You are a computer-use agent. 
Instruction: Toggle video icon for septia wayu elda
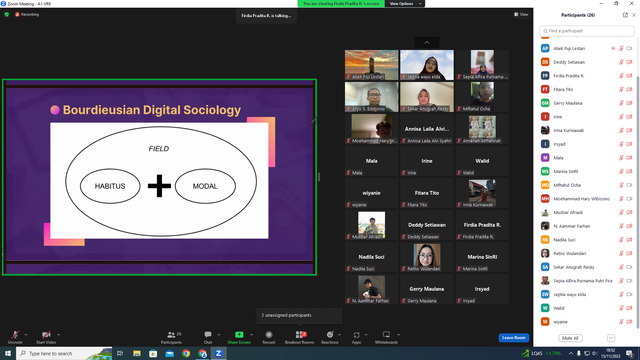(x=629, y=295)
